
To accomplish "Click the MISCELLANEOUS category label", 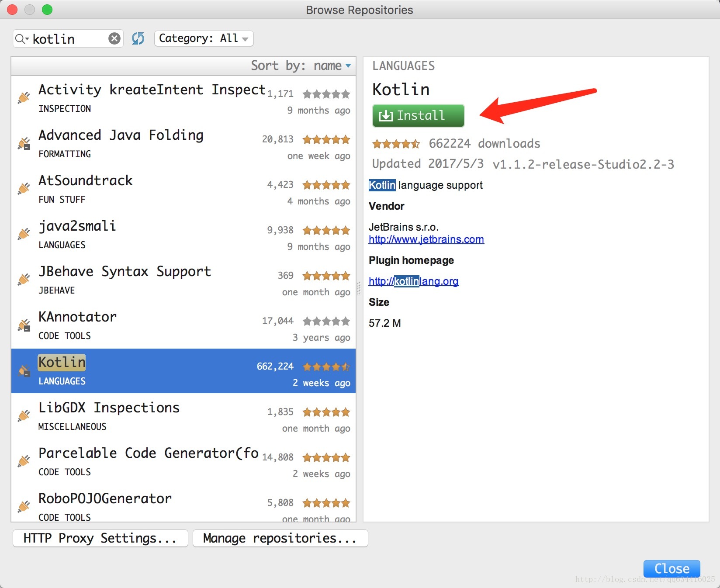I will click(x=73, y=427).
